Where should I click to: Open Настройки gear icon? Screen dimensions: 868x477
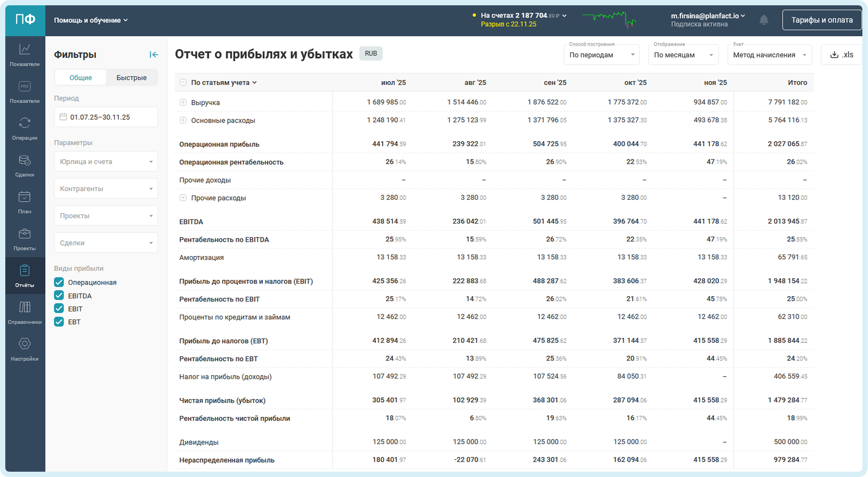[x=25, y=344]
